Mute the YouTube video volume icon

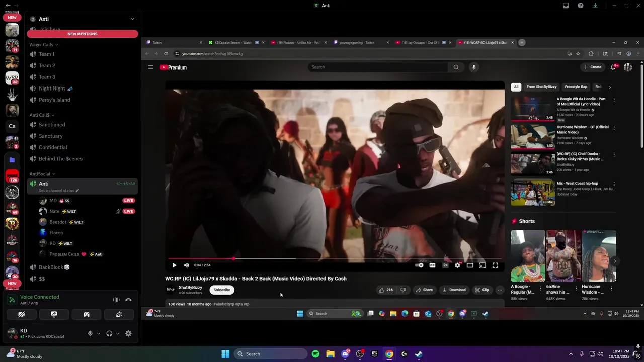pyautogui.click(x=186, y=265)
